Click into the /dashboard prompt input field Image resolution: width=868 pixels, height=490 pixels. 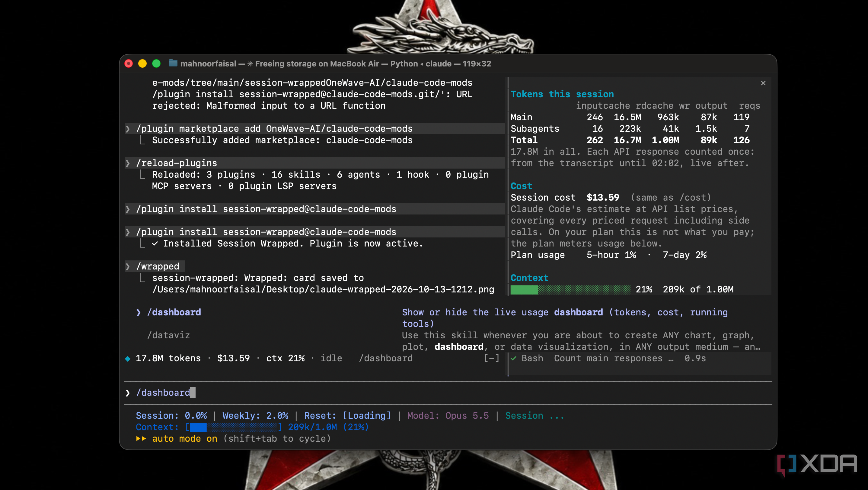(x=448, y=392)
